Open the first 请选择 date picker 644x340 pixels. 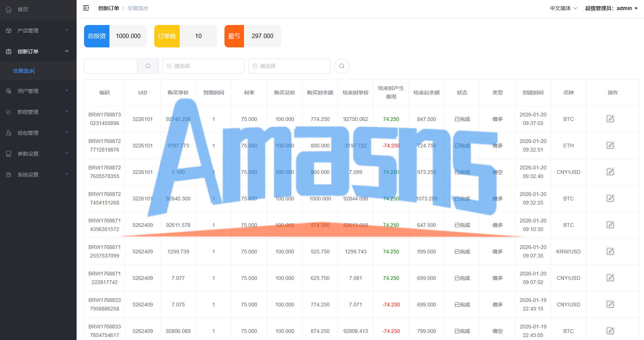point(204,66)
